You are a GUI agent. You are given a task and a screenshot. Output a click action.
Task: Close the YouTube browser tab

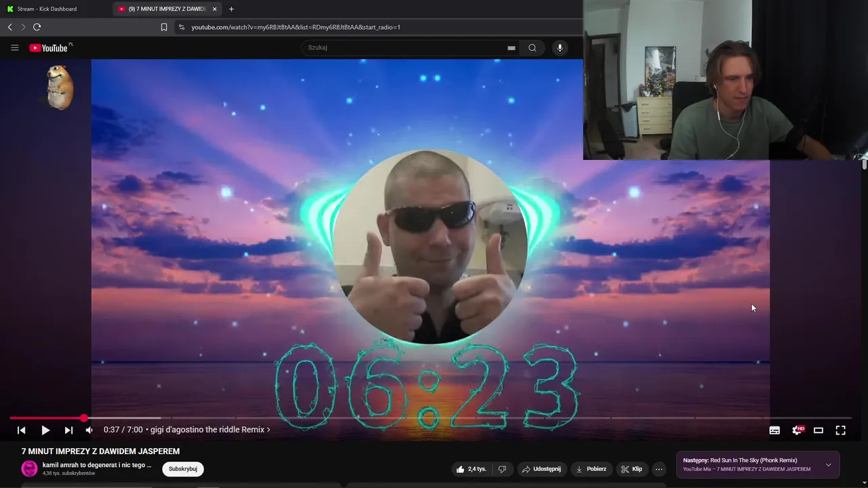pos(214,9)
